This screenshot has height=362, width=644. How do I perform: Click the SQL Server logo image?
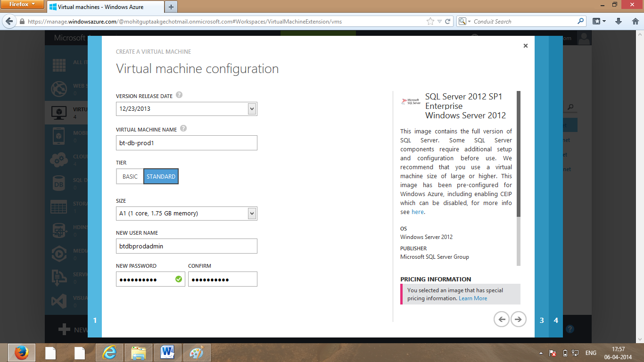(x=411, y=101)
